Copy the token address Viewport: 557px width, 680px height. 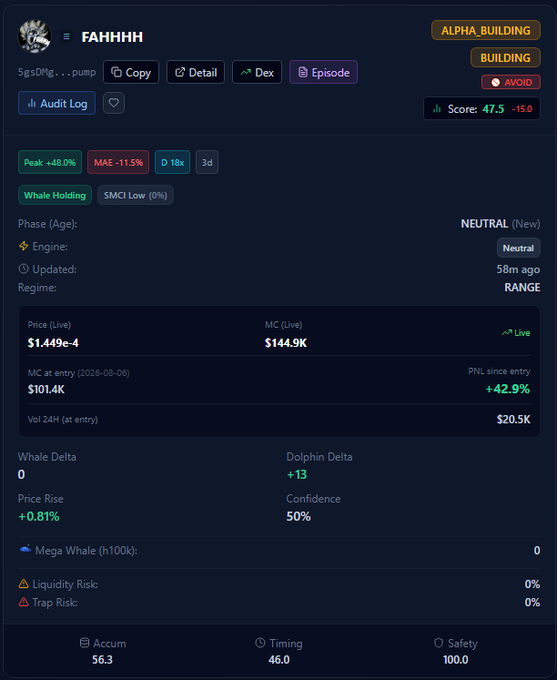[x=131, y=72]
